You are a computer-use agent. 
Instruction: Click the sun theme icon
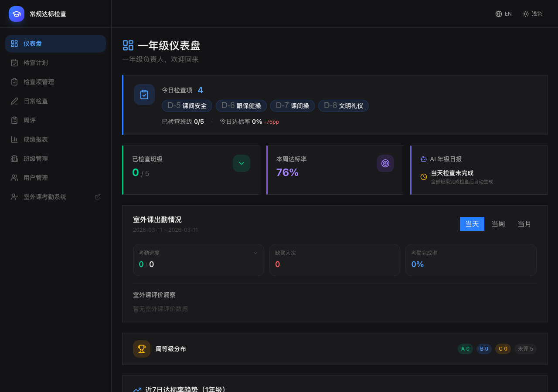coord(526,14)
